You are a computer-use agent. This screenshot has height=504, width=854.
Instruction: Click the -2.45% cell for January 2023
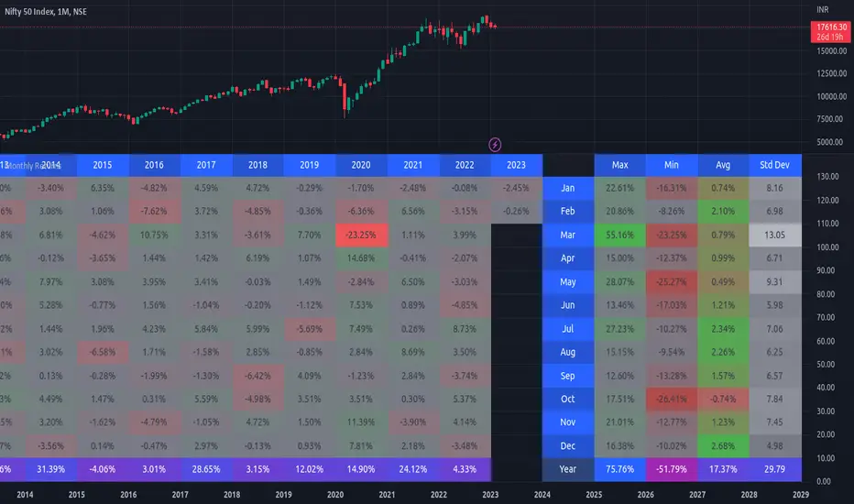click(516, 188)
